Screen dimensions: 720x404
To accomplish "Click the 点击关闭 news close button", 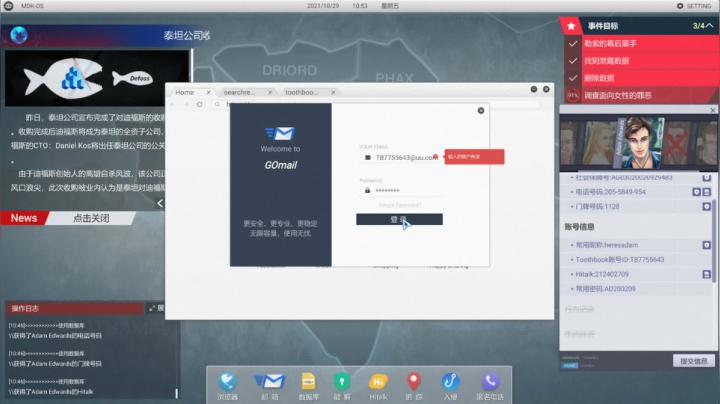I will (x=91, y=218).
